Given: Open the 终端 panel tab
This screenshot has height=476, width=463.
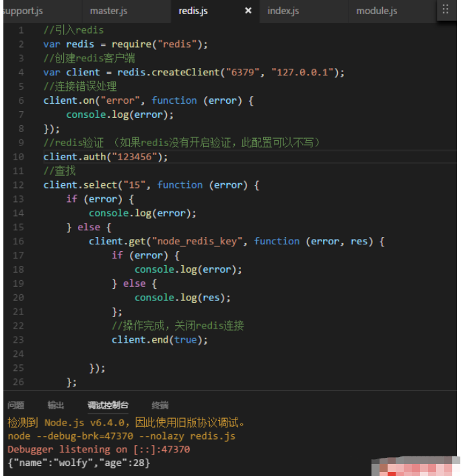Looking at the screenshot, I should point(160,405).
